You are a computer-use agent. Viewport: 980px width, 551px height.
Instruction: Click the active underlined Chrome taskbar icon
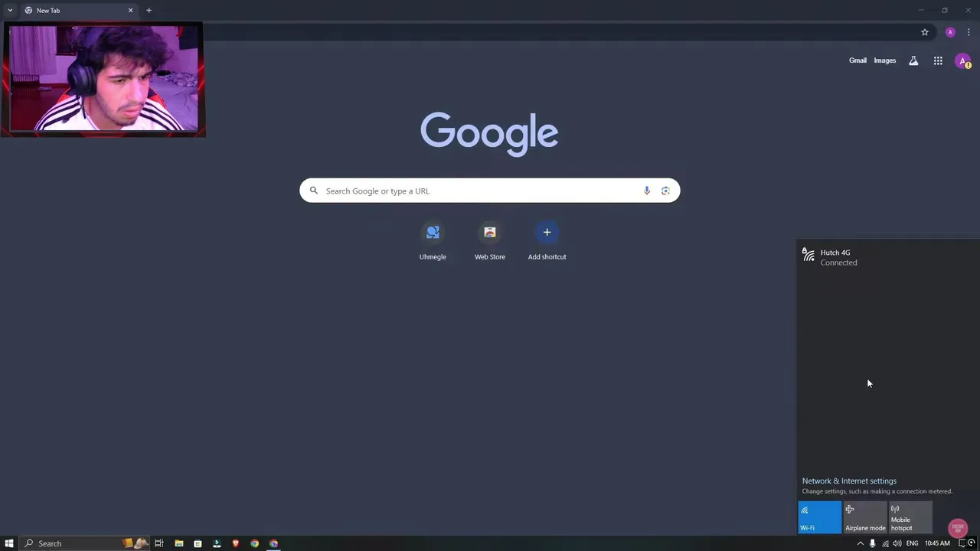[274, 543]
